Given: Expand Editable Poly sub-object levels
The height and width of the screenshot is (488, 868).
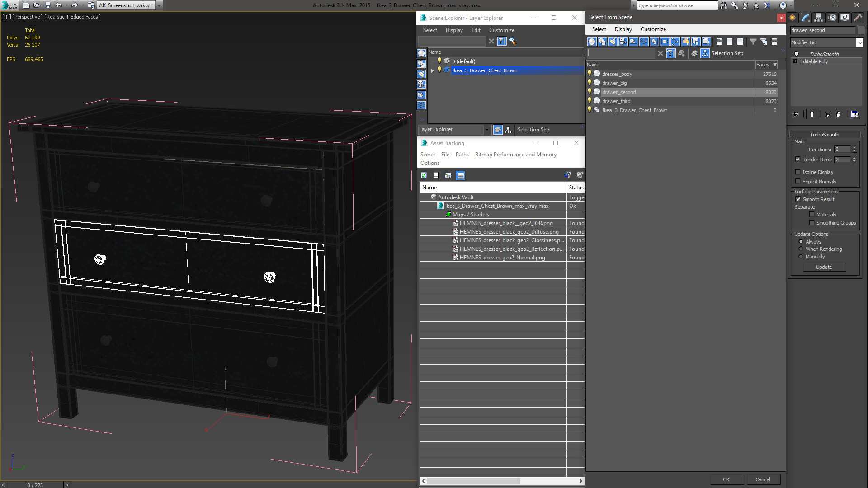Looking at the screenshot, I should pyautogui.click(x=795, y=61).
